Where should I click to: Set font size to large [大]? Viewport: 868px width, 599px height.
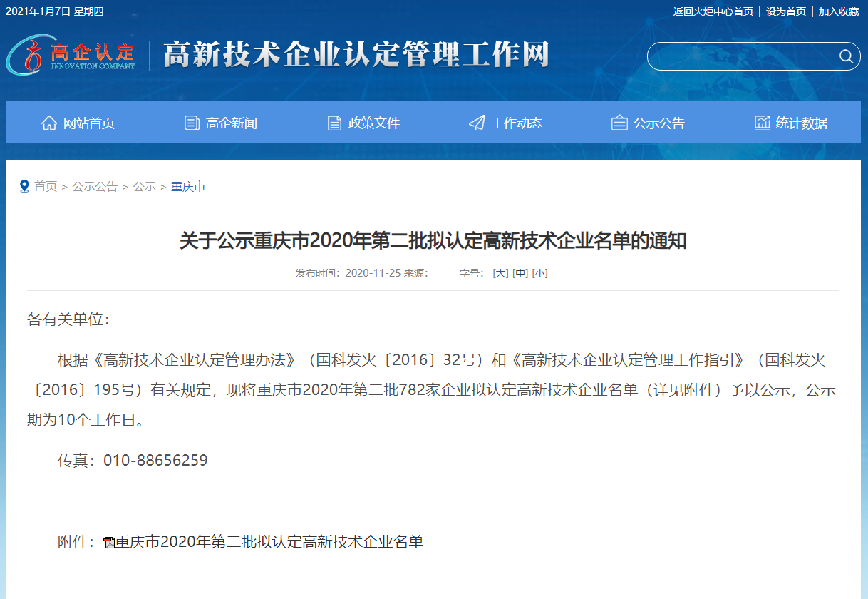[x=500, y=273]
